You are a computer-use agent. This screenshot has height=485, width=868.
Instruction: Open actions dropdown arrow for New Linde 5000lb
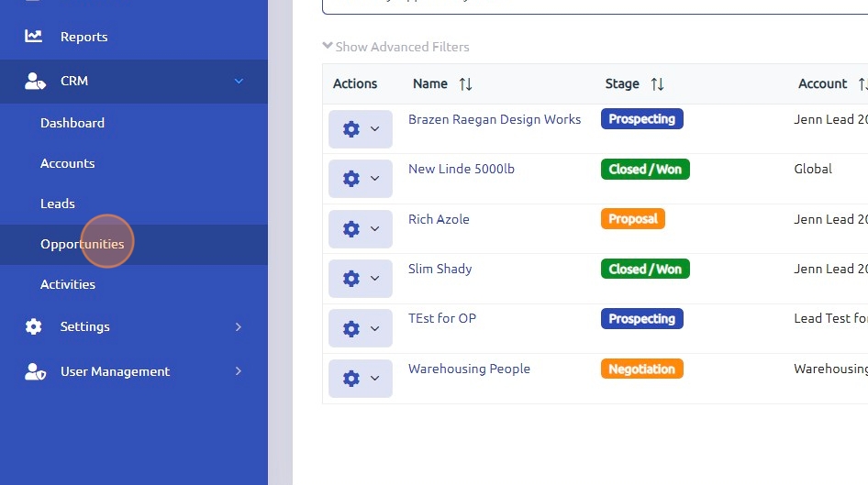click(x=374, y=179)
